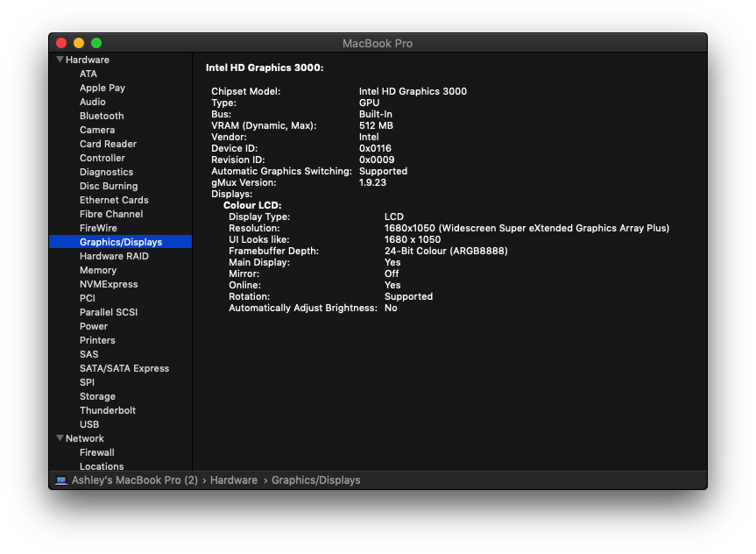This screenshot has width=756, height=554.
Task: Select SATA/SATA Express in the sidebar
Action: click(x=124, y=368)
